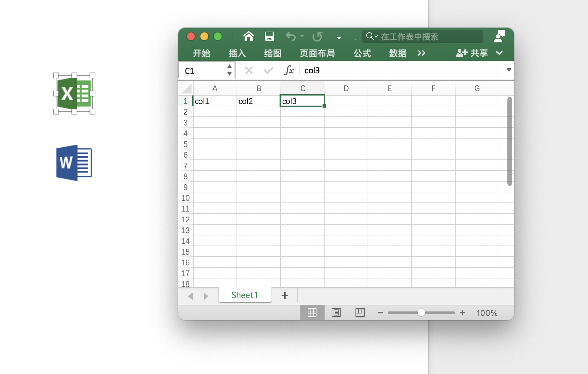
Task: Click the fx insert function icon
Action: pyautogui.click(x=289, y=70)
